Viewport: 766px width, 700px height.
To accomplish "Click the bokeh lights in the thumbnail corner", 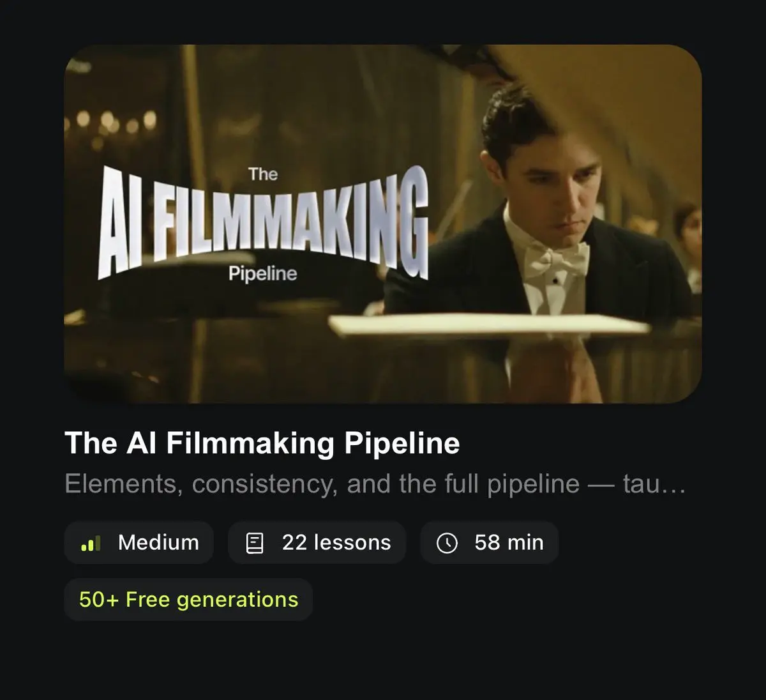I will pyautogui.click(x=113, y=121).
